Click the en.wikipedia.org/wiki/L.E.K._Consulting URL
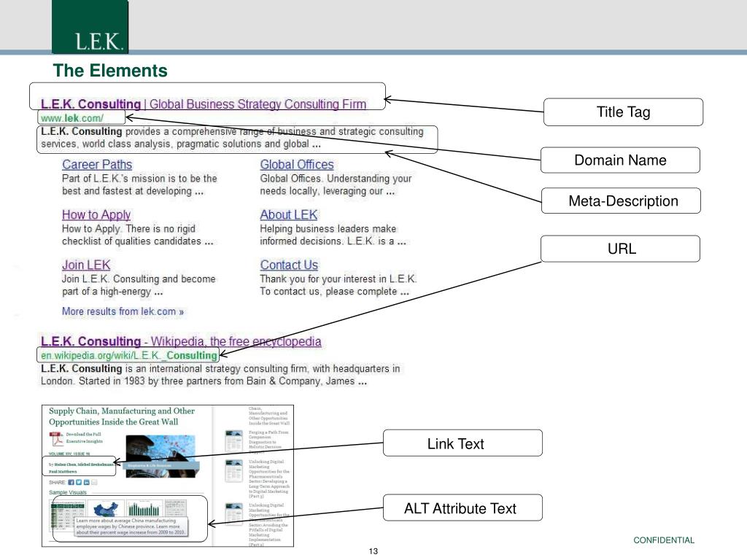The width and height of the screenshot is (747, 560). click(128, 355)
